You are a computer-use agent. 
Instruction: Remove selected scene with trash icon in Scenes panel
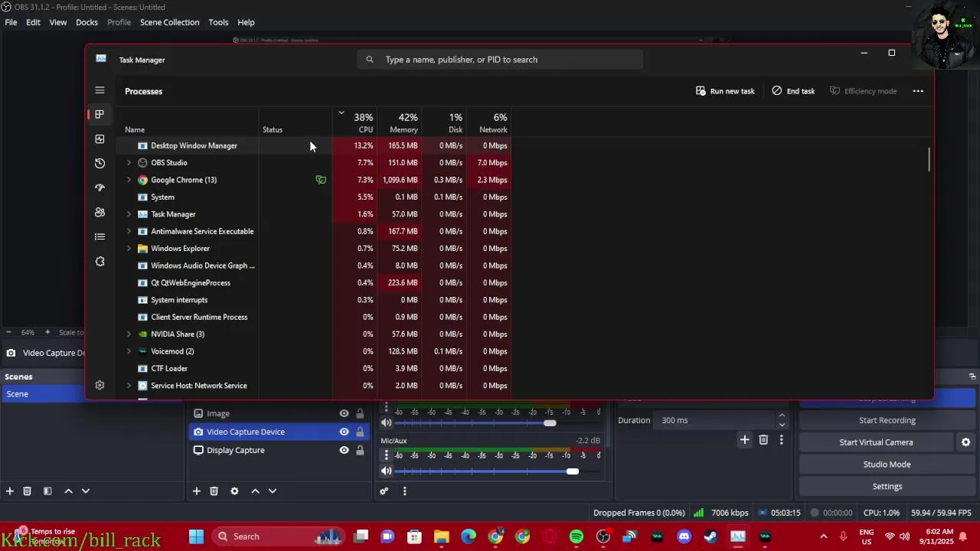[27, 491]
